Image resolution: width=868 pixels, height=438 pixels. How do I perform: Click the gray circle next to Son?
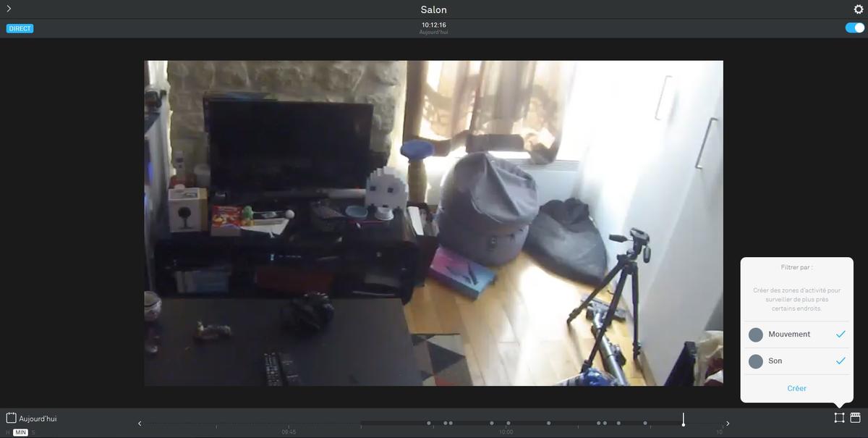click(756, 361)
